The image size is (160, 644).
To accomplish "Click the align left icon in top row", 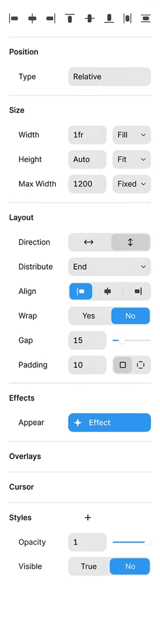I will 14,19.
